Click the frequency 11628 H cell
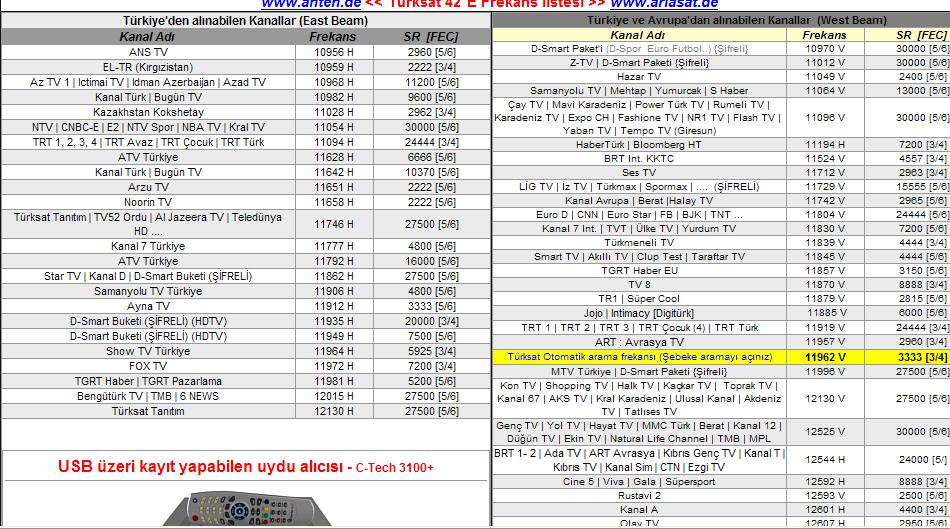950x529 pixels. (334, 157)
